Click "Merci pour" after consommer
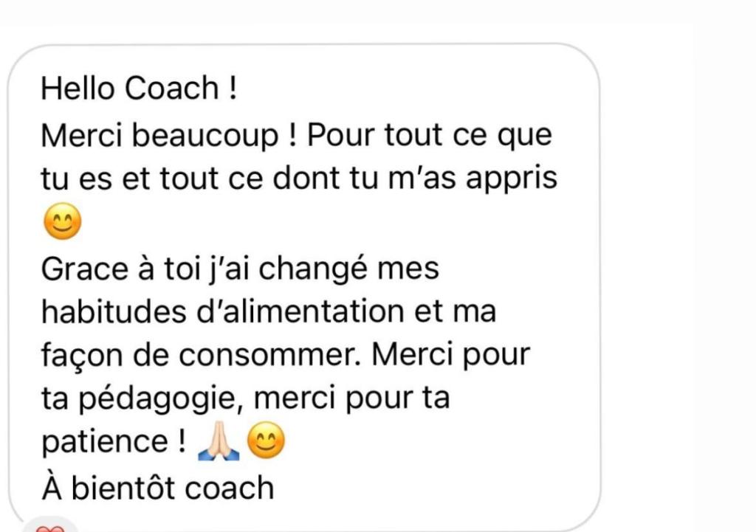 tap(451, 356)
